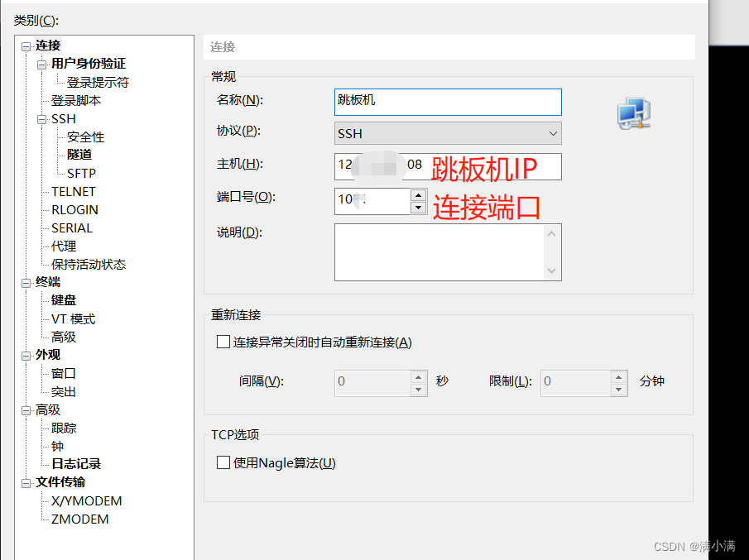Select TELNET tree item
749x560 pixels.
[74, 191]
